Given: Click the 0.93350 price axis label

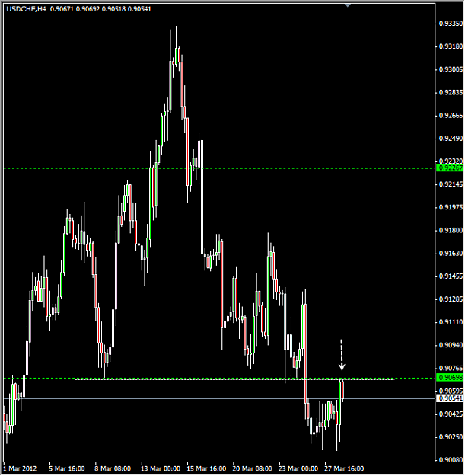Looking at the screenshot, I should [451, 24].
